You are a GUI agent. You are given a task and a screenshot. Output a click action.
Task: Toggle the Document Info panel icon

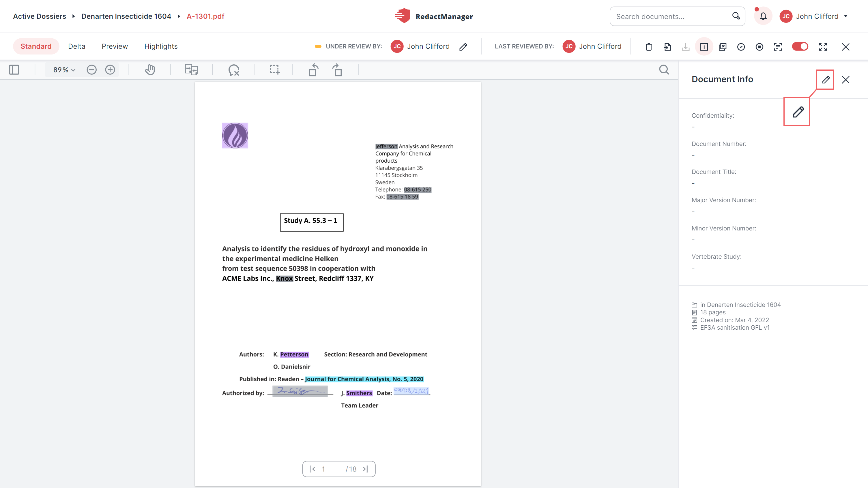[x=704, y=47]
